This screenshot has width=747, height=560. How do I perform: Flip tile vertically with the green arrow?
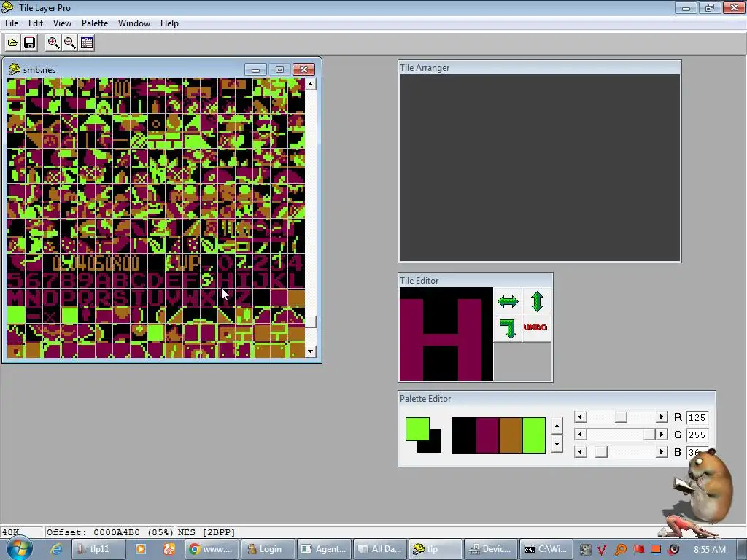click(x=537, y=301)
